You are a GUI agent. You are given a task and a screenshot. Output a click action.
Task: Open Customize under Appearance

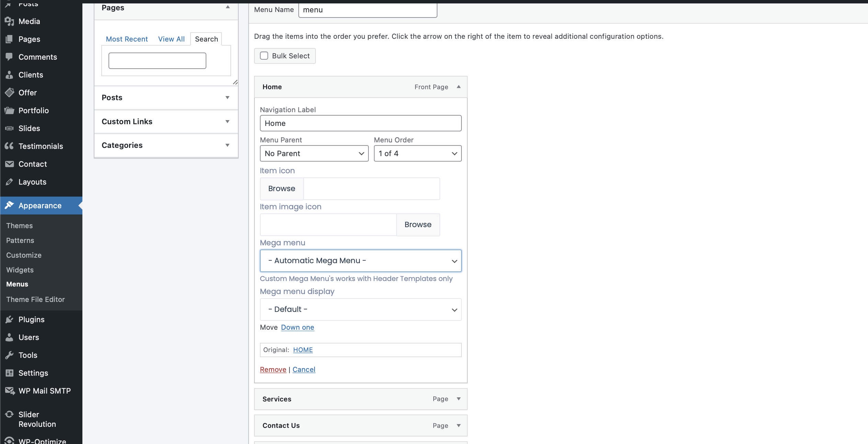click(24, 255)
